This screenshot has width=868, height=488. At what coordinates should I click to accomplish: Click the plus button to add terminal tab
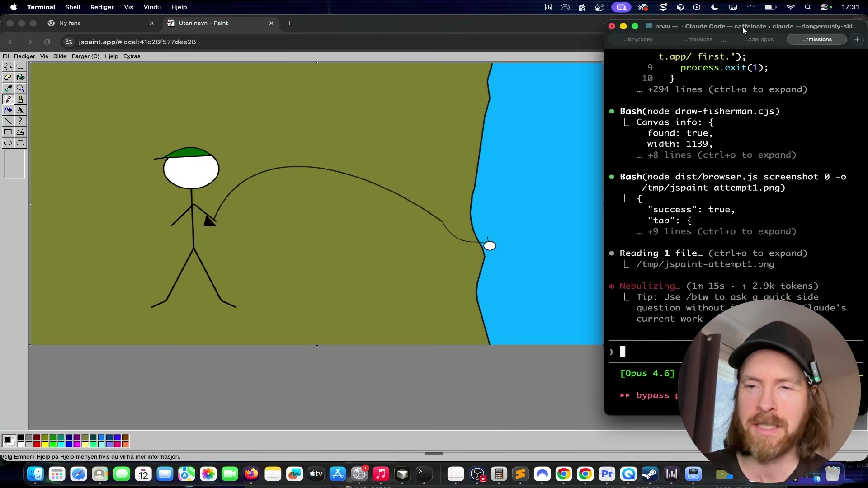tap(857, 39)
